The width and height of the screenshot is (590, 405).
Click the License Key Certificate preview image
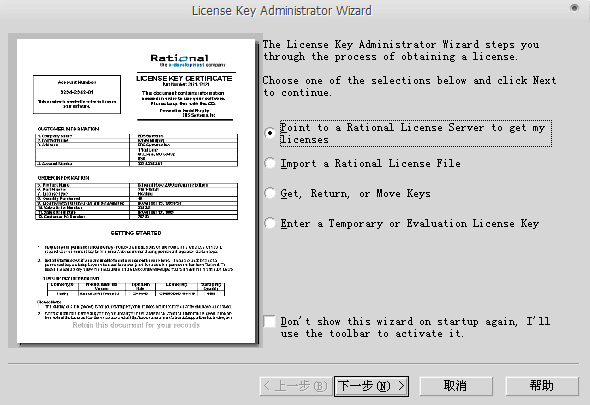tap(135, 191)
